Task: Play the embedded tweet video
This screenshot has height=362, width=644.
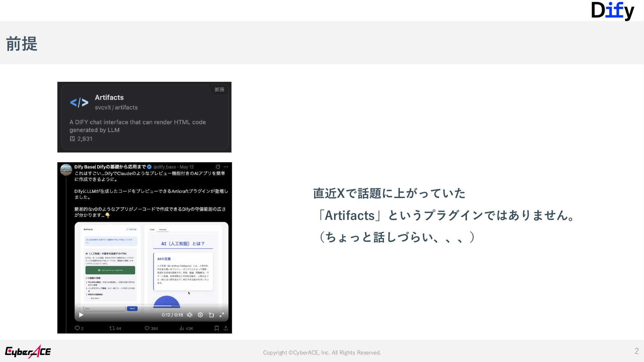Action: tap(81, 315)
